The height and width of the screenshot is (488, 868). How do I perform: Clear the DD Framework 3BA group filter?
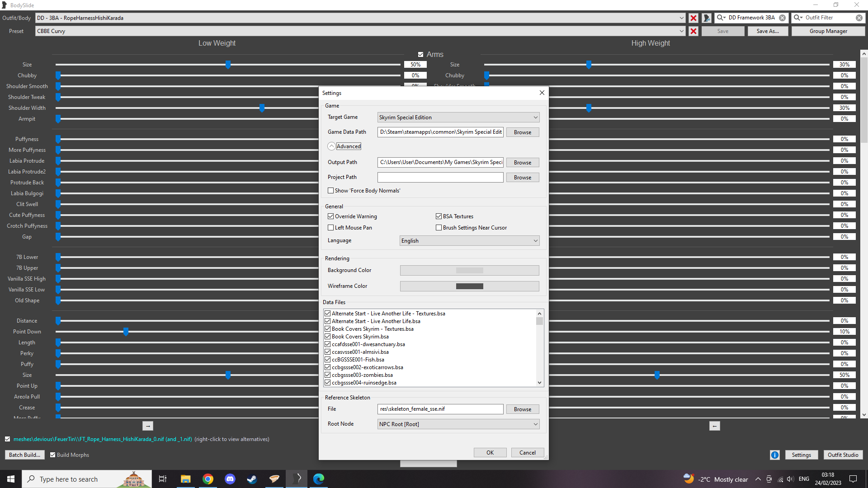coord(782,18)
